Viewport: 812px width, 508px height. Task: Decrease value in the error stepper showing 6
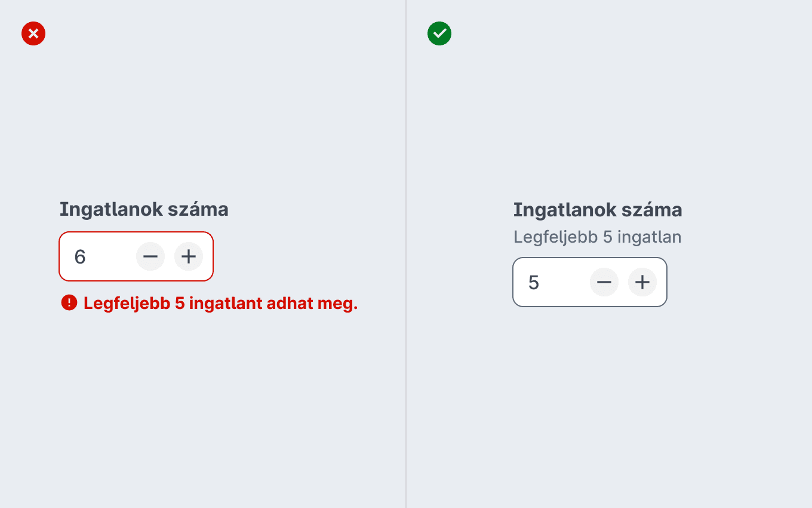(x=150, y=256)
